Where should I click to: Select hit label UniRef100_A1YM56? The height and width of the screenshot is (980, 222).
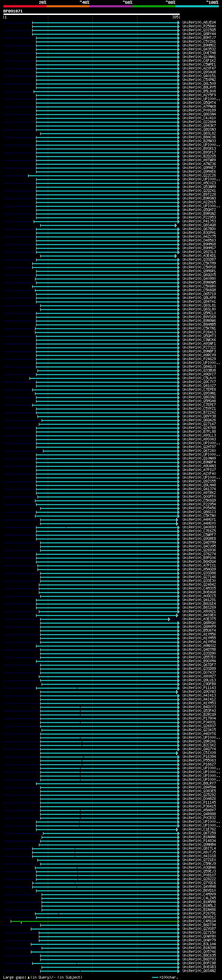coord(199,634)
